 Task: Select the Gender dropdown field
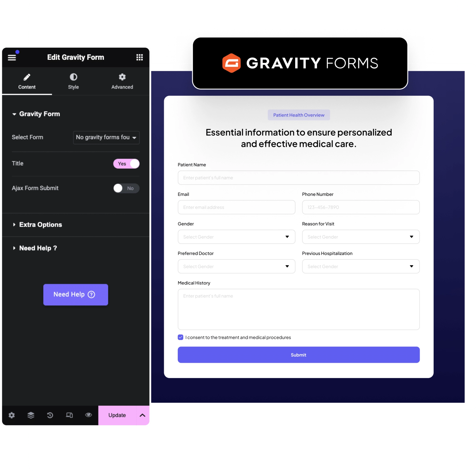click(236, 236)
